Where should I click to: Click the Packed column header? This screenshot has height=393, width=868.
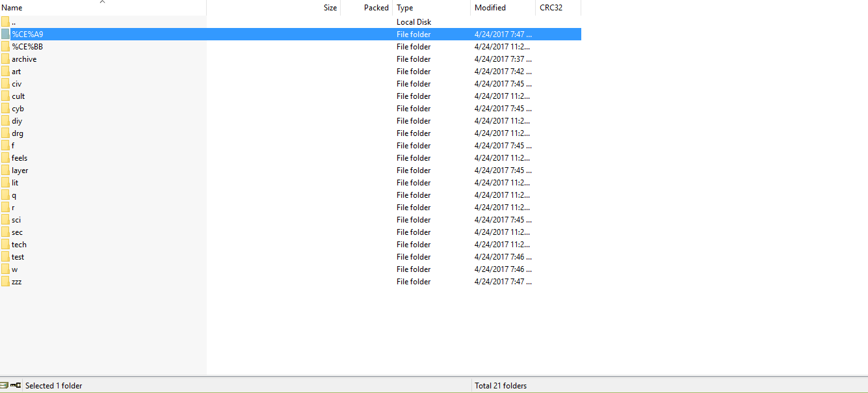click(x=376, y=8)
